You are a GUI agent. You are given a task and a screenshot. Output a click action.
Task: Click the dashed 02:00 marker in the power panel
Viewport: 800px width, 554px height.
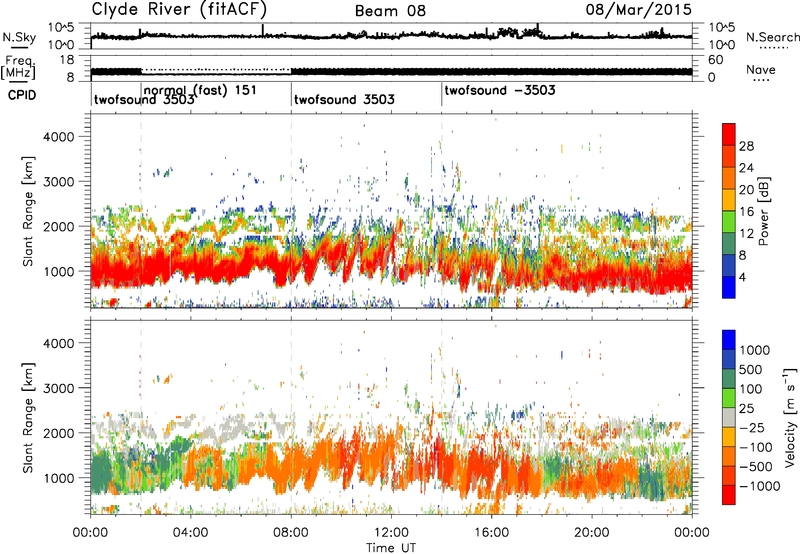141,211
